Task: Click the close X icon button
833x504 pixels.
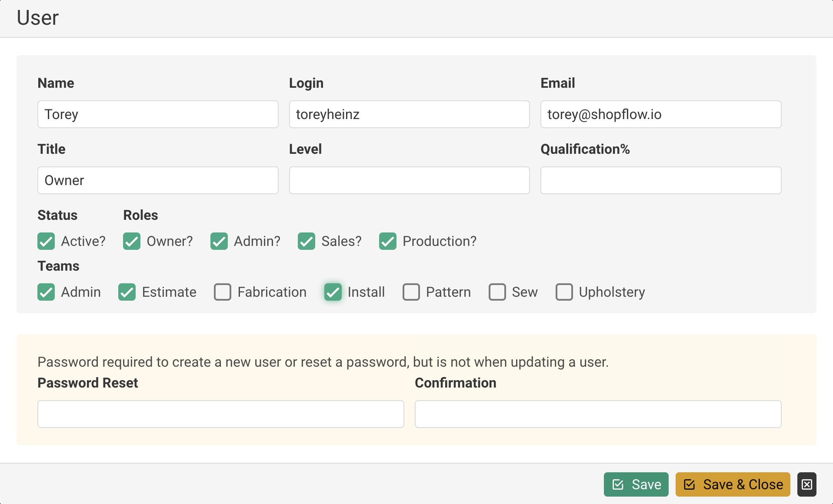Action: pos(806,484)
